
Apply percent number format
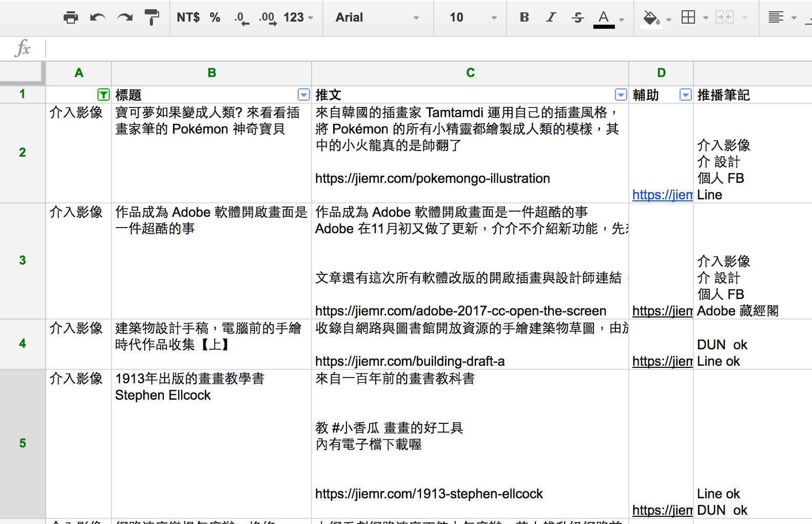click(215, 17)
